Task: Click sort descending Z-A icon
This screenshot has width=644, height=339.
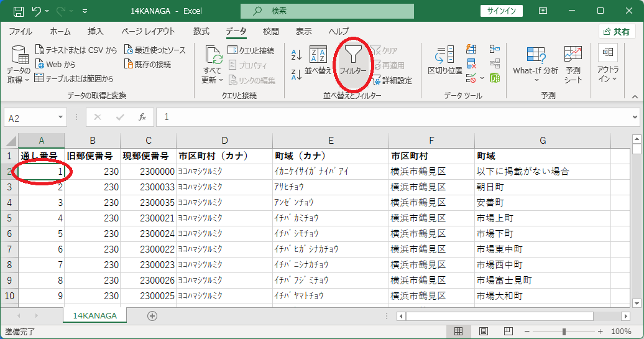Action: coord(296,75)
